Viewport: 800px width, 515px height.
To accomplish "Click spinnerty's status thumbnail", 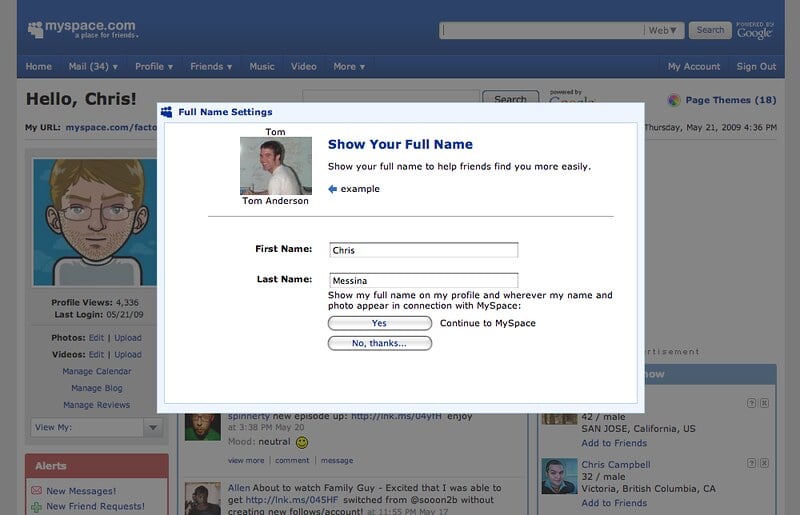I will [203, 427].
